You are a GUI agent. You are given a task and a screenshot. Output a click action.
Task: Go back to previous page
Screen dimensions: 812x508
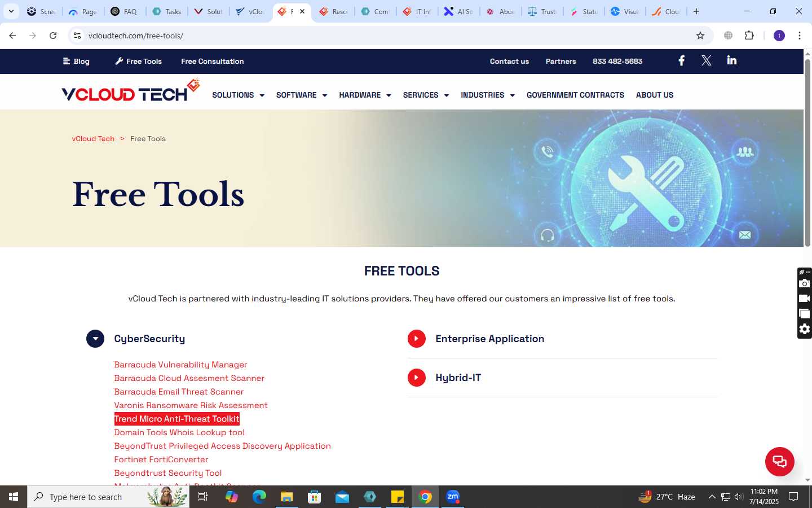(12, 36)
